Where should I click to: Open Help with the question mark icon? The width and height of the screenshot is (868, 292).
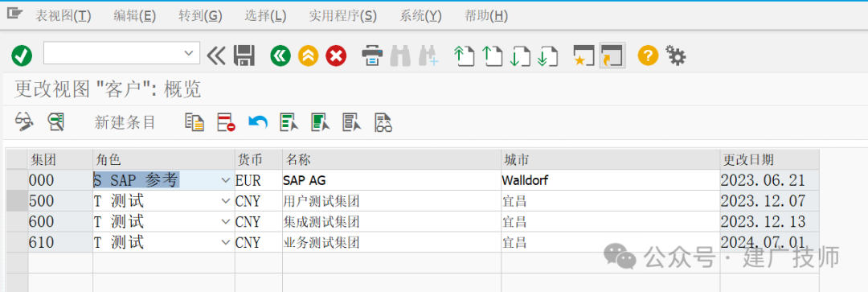click(649, 56)
